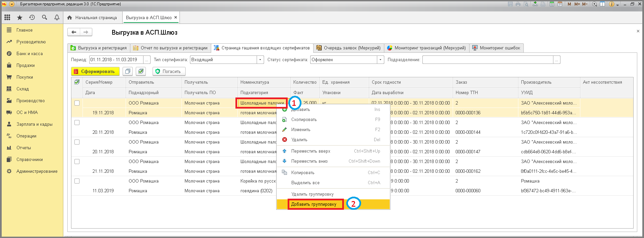Viewport: 644px width, 238px height.
Task: Go to the Начальная страница tab
Action: click(x=92, y=17)
